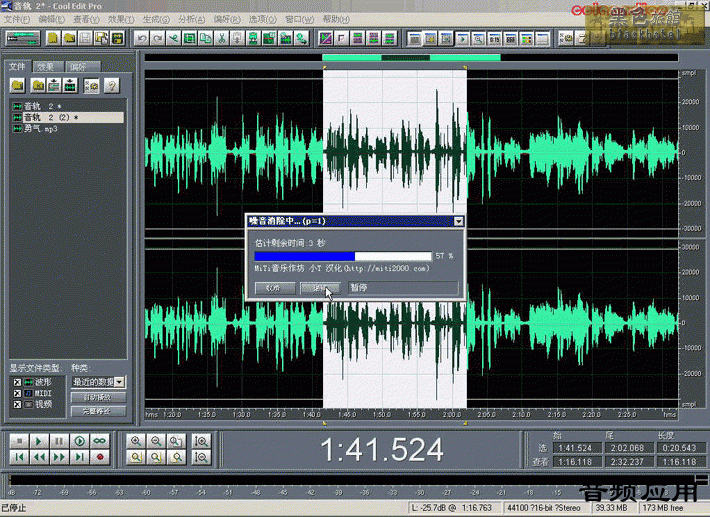Open the 效果(T) menu
The height and width of the screenshot is (517, 710).
[x=120, y=19]
